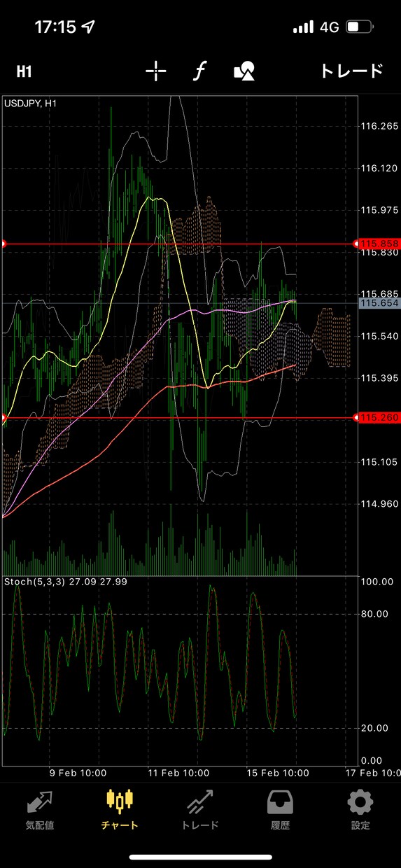Tap the トレード button at top right
Screen dimensions: 401x868
(x=352, y=71)
